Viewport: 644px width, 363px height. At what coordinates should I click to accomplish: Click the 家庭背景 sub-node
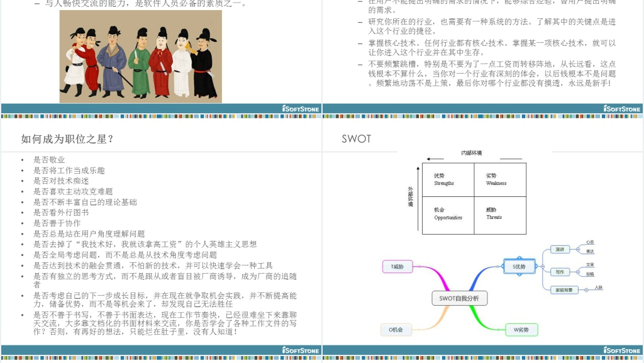coord(564,290)
